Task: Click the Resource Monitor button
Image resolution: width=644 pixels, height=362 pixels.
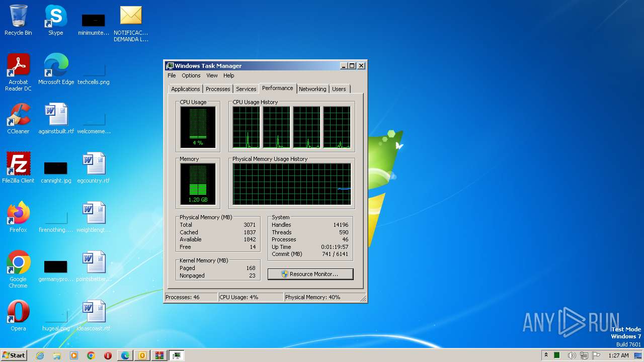Action: (x=310, y=274)
